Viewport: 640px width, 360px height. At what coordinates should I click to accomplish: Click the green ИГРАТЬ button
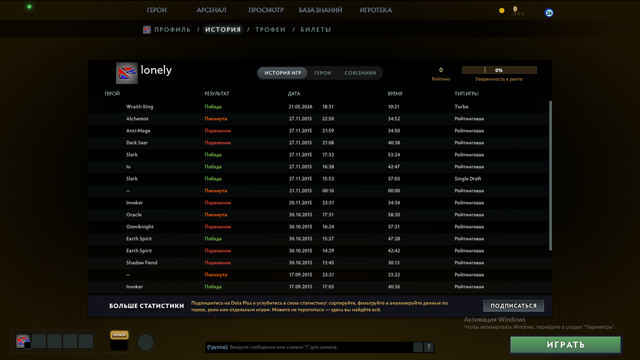(565, 345)
